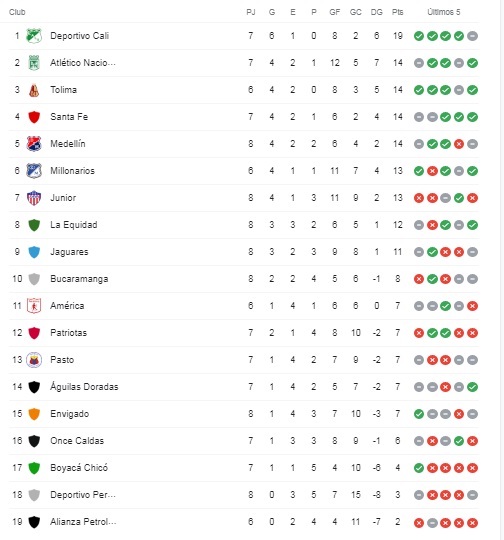Click the Pasto round crest

[34, 360]
